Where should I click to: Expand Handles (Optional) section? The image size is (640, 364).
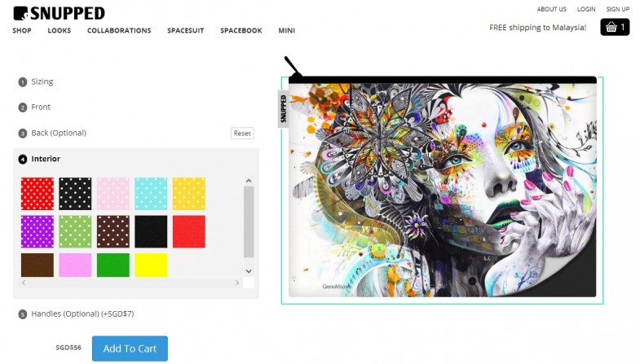pyautogui.click(x=82, y=314)
